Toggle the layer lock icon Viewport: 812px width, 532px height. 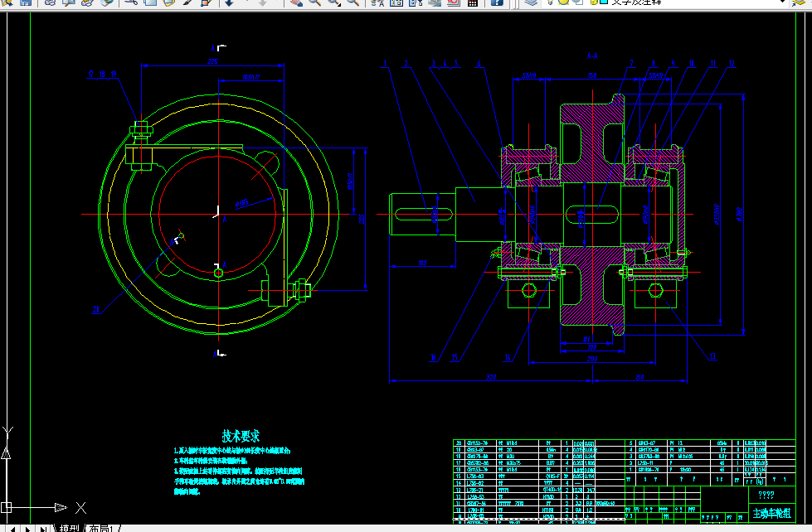point(594,2)
